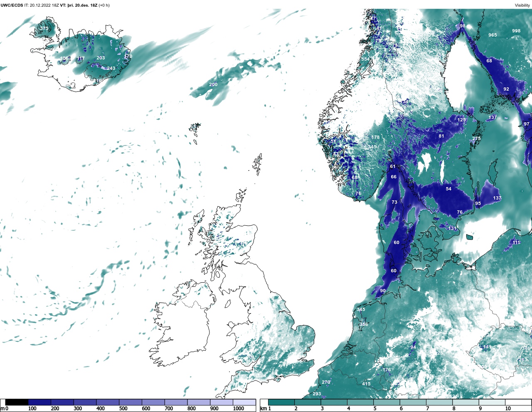Click the '270' visibility value
532x412 pixels.
326,382
